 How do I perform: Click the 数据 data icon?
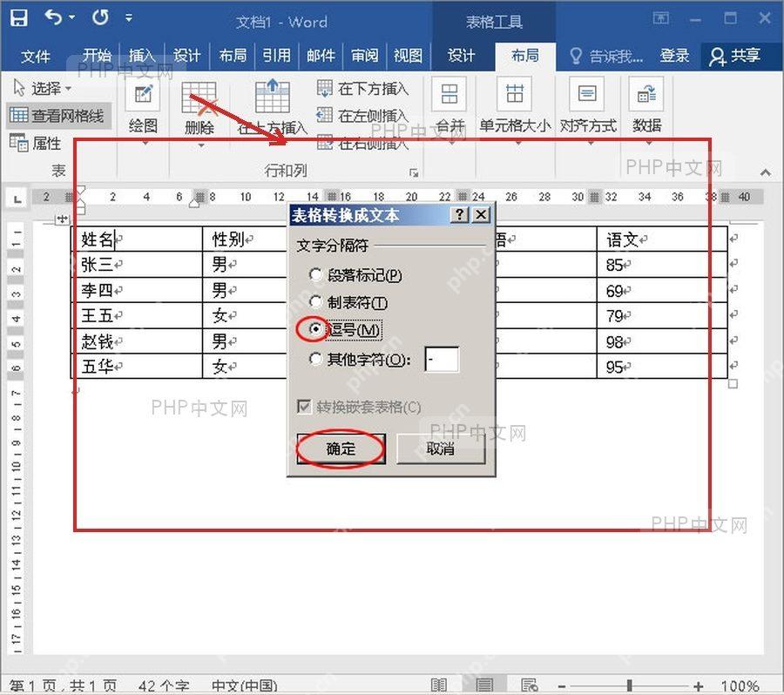646,93
